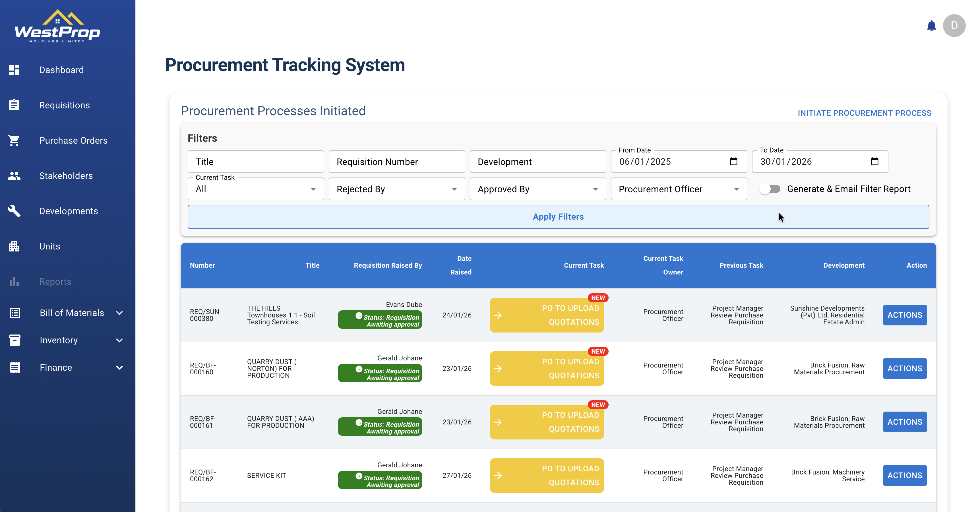Enable Generate & Email Filter Report
The width and height of the screenshot is (980, 512).
pos(770,189)
